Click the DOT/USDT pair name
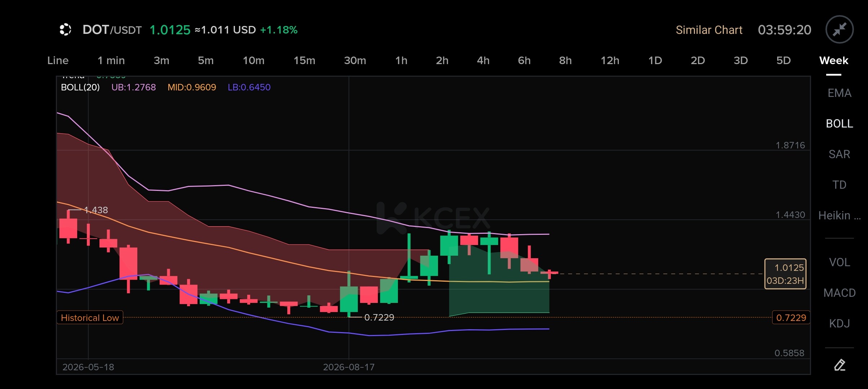Image resolution: width=868 pixels, height=389 pixels. click(x=112, y=30)
